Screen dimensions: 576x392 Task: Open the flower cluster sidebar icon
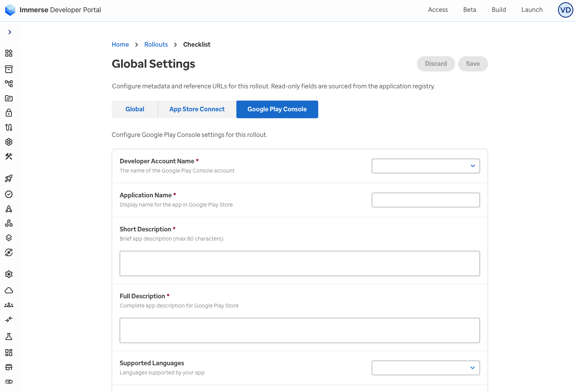coord(9,142)
